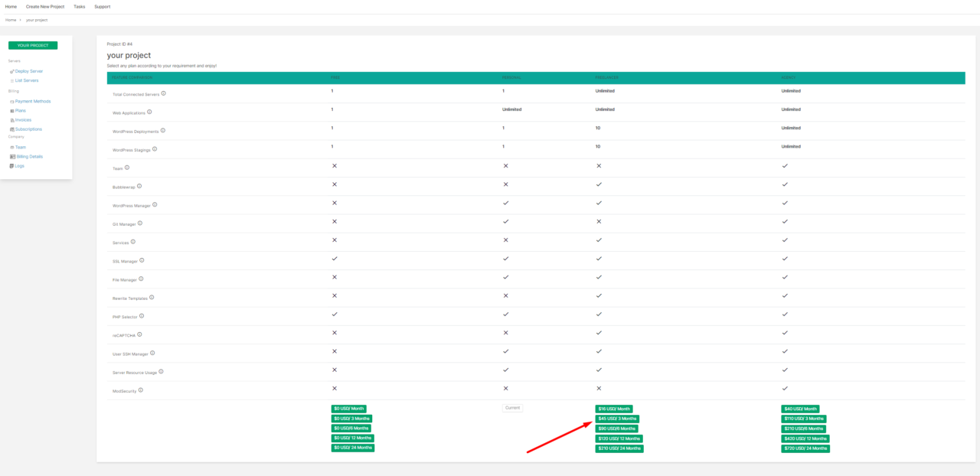Click info icon beside Rewrite Templates
Viewport: 980px width, 476px height.
[152, 298]
